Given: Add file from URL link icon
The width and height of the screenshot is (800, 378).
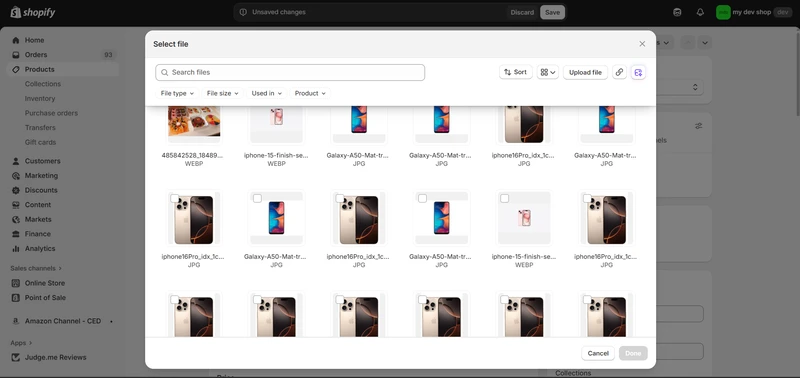Looking at the screenshot, I should pos(619,72).
